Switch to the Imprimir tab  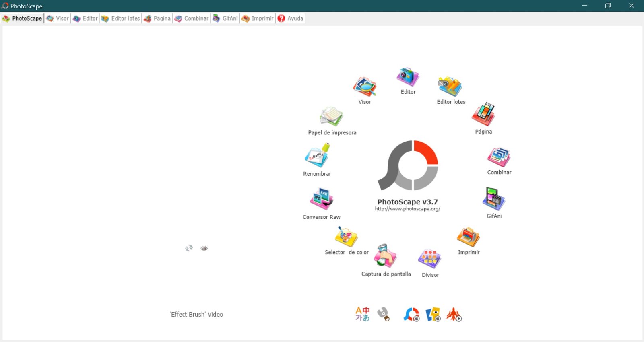click(x=258, y=19)
